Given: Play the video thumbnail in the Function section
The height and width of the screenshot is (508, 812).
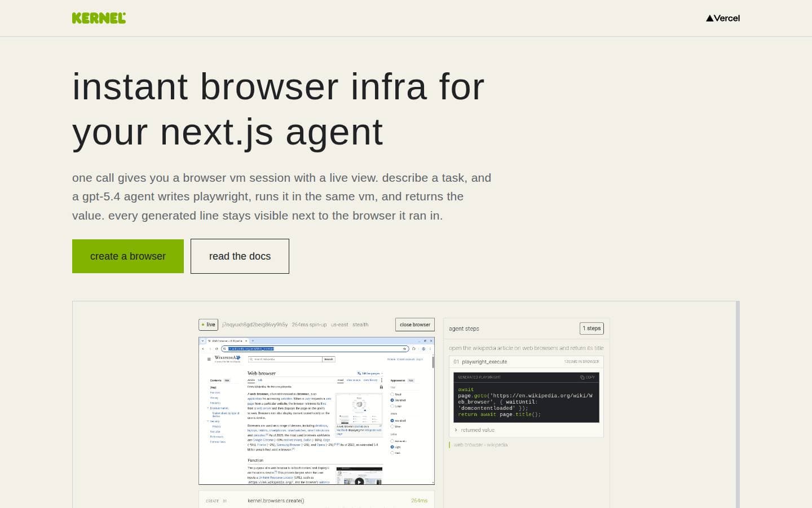Looking at the screenshot, I should point(359,482).
